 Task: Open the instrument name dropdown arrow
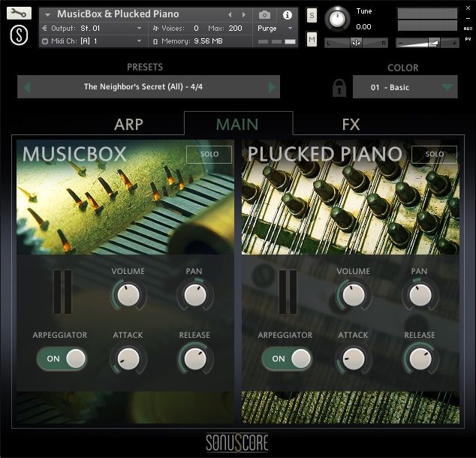pos(47,14)
